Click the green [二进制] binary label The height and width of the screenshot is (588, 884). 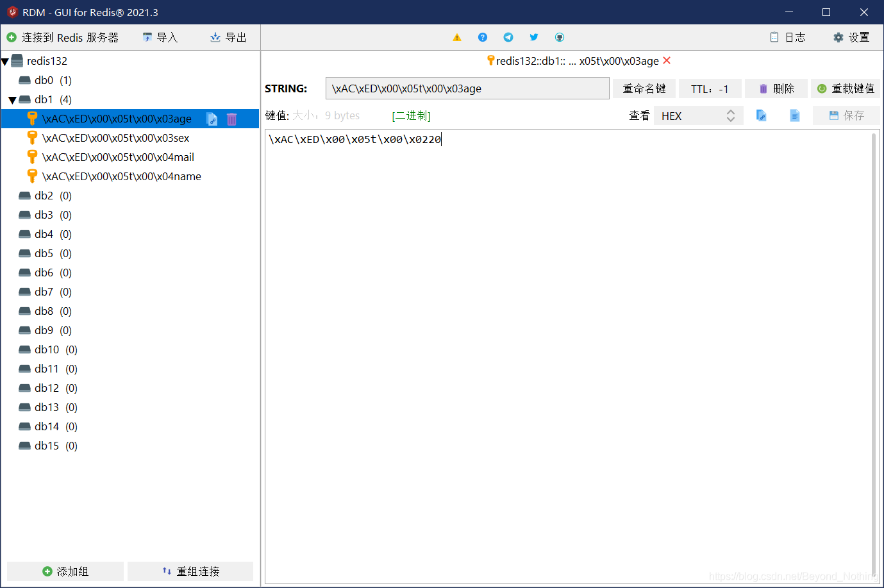(x=411, y=115)
